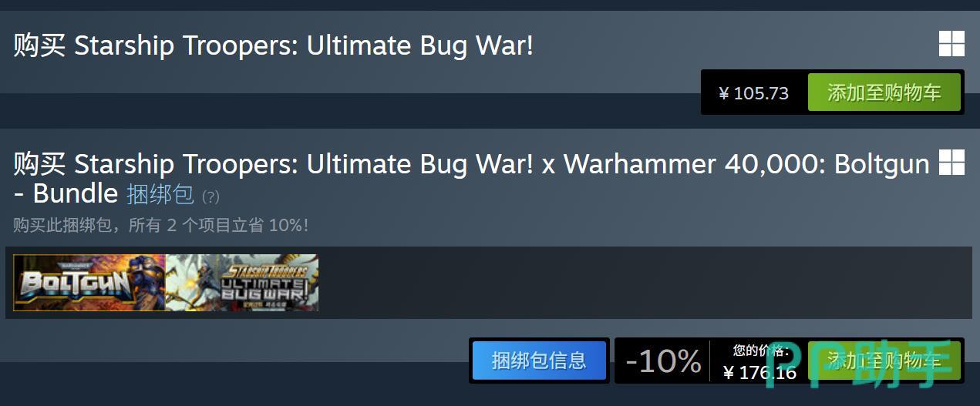Add the ¥176.16 bundle to cart
Viewport: 980px width, 406px height.
pos(884,361)
